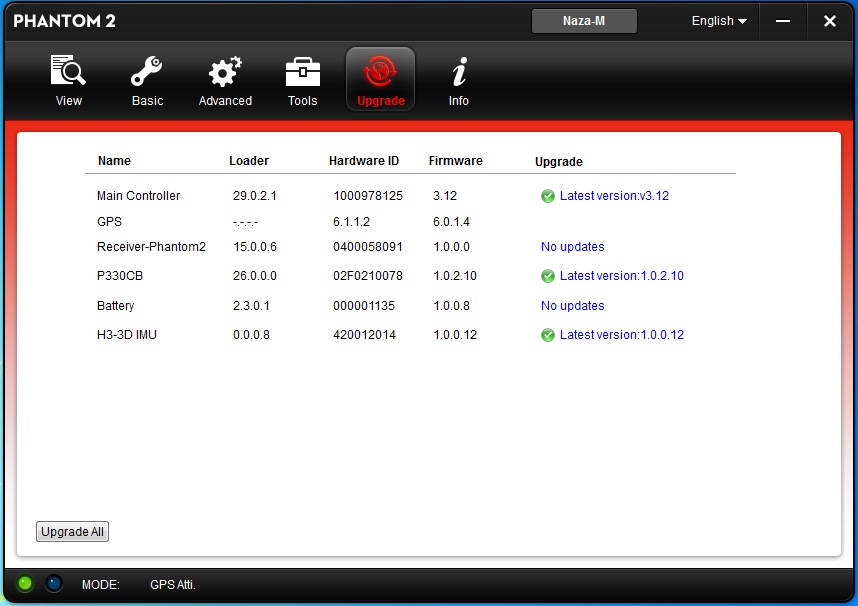Open the View magnifier icon
The width and height of the screenshot is (858, 606).
click(x=68, y=72)
